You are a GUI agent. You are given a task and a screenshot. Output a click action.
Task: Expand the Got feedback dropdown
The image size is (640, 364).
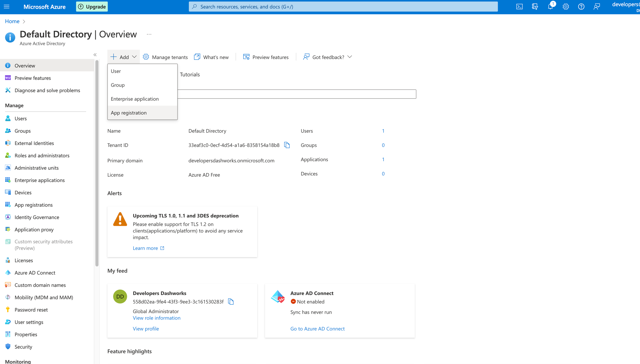pyautogui.click(x=350, y=57)
